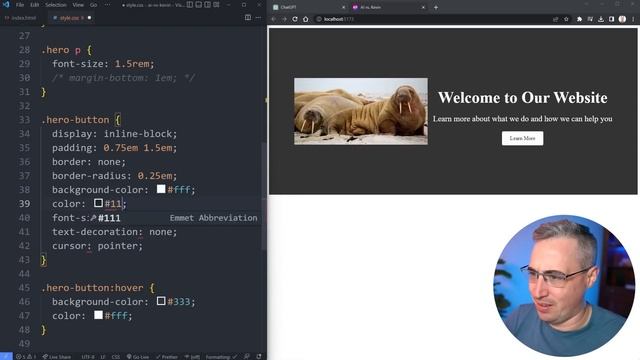Open the browser downloads
Screen dimensions: 640x360
[601, 19]
